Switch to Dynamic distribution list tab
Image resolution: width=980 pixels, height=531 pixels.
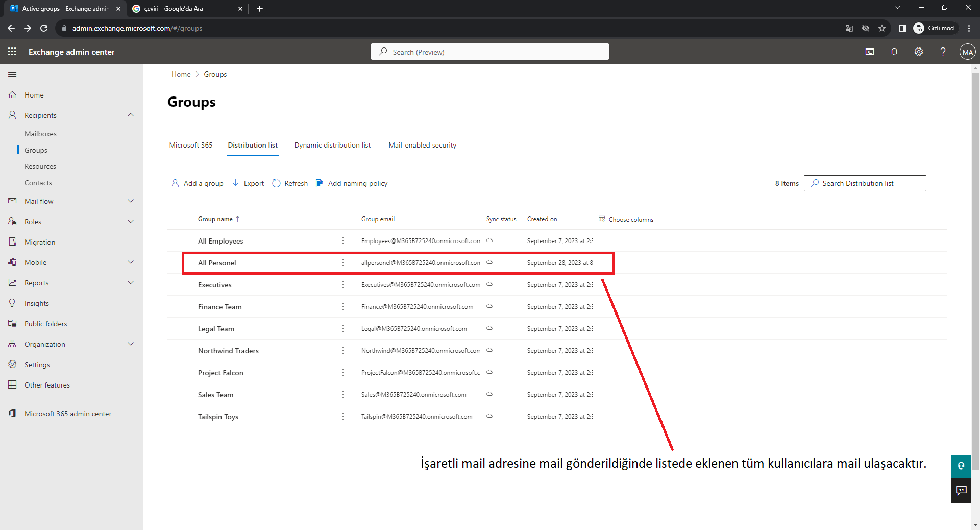[x=332, y=146]
